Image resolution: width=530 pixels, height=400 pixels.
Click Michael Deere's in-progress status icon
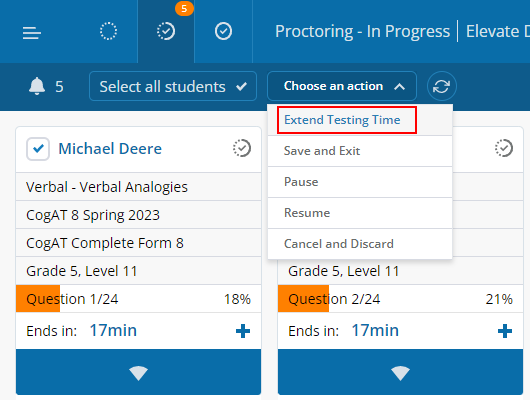tap(242, 148)
